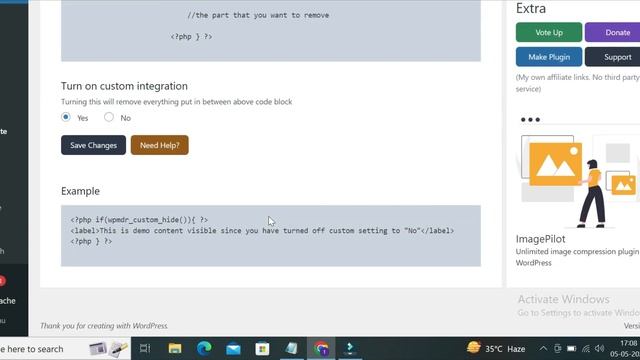Click the Make Plugin button

(549, 57)
